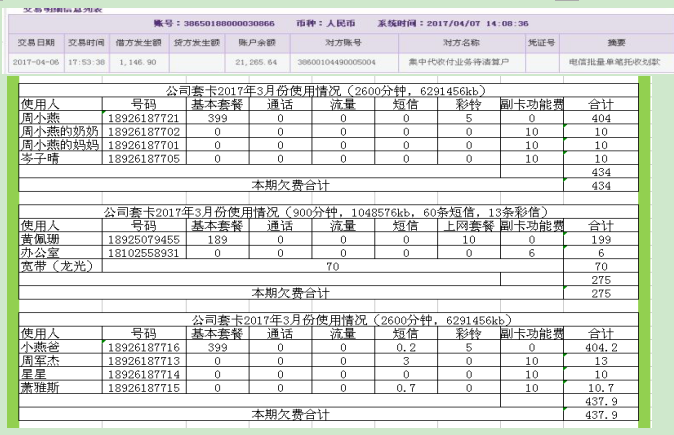Click the 办公室 user cell
Viewport: 674px width, 435px height.
pos(43,254)
